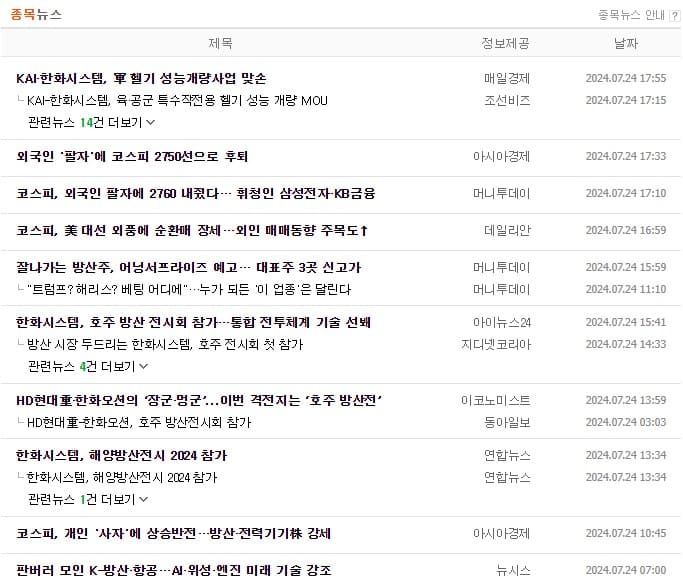Click the date '2024.07.24 03:03'
Screen dimensions: 683x581
tap(626, 422)
